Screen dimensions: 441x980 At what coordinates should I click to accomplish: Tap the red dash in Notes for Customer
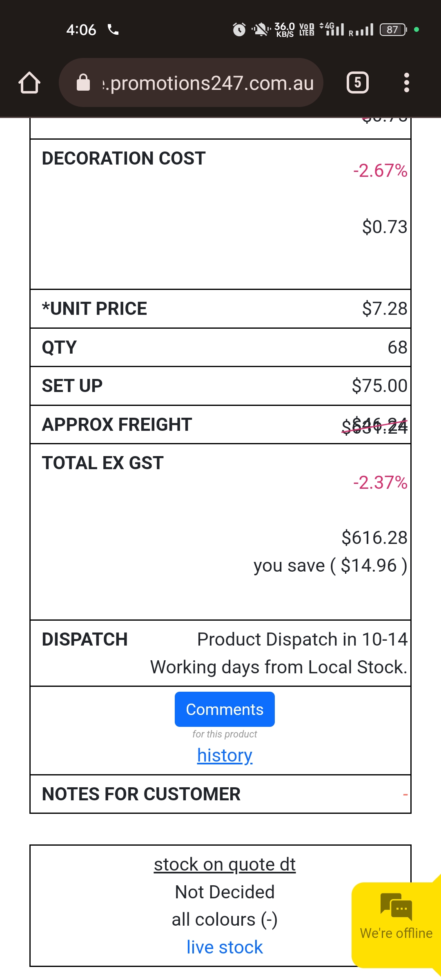coord(405,795)
